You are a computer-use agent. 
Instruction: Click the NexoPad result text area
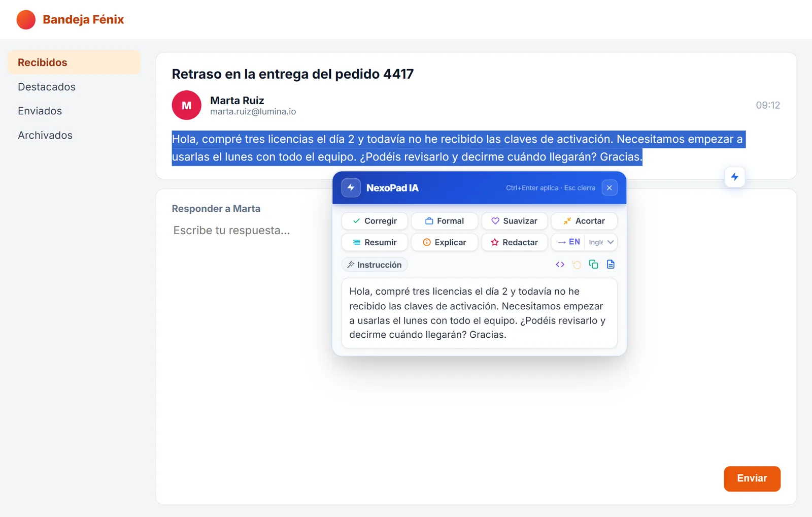click(x=480, y=313)
